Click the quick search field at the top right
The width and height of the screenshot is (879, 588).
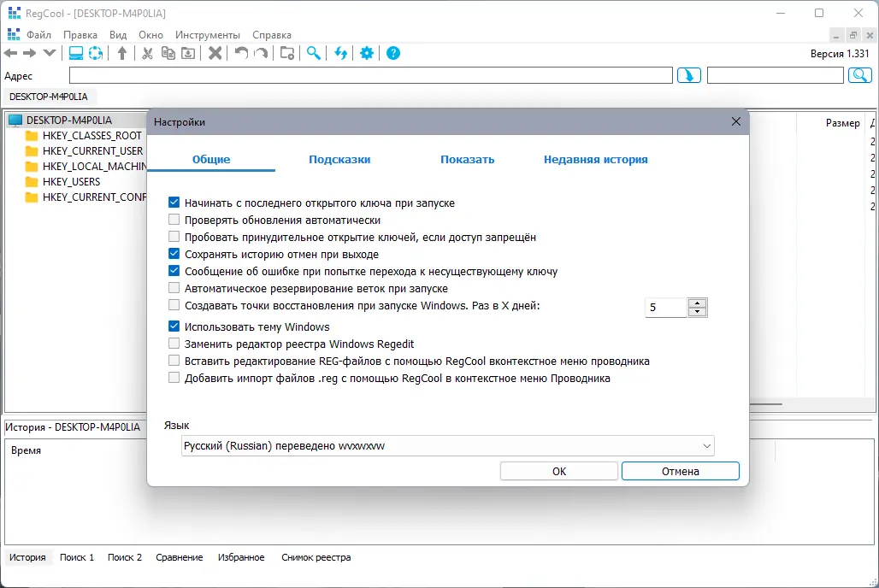(776, 75)
